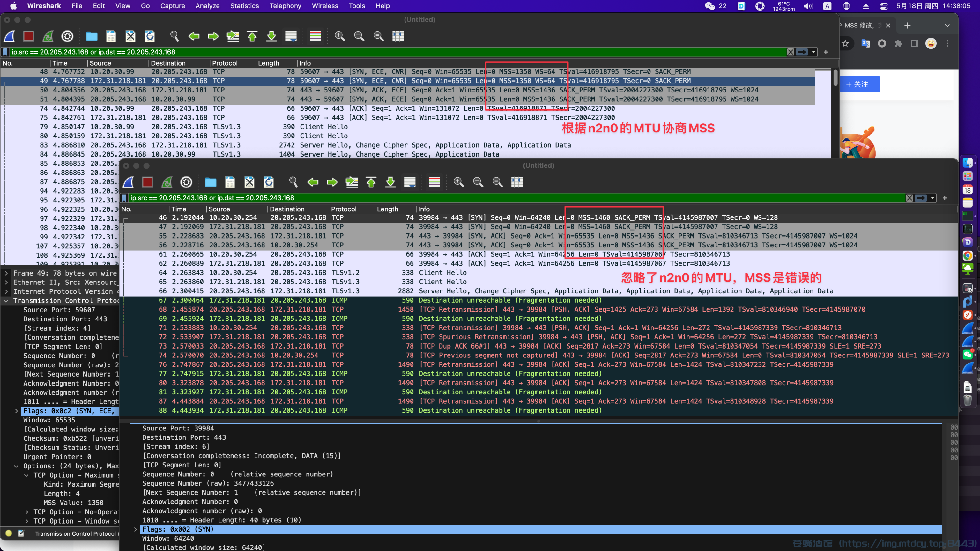Screen dimensions: 980x551
Task: Collapse 'Options: (24 bytes)' tree row
Action: (16, 466)
